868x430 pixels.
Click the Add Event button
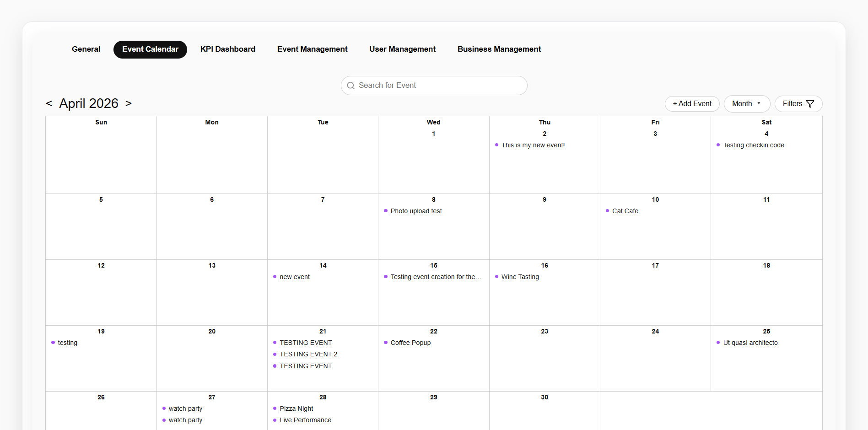pos(692,104)
